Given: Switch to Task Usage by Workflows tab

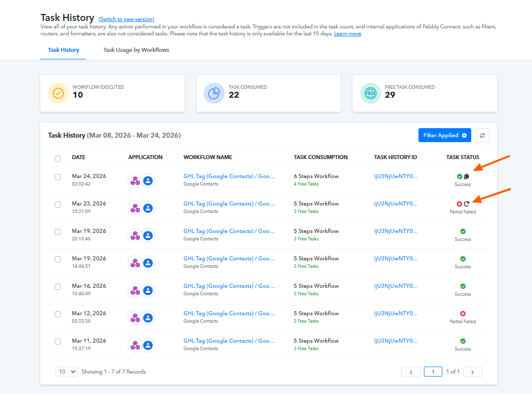Looking at the screenshot, I should coord(136,50).
